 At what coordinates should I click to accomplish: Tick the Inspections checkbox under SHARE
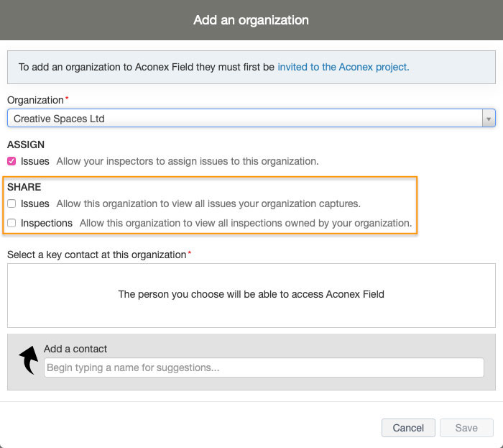pos(11,224)
